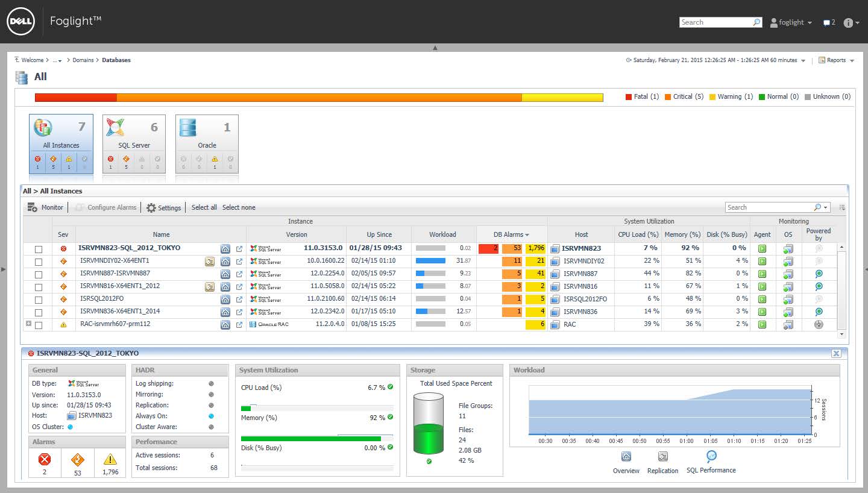Viewport: 868px width, 493px height.
Task: Click Powered by icon in ISRVMN816 row
Action: click(819, 286)
